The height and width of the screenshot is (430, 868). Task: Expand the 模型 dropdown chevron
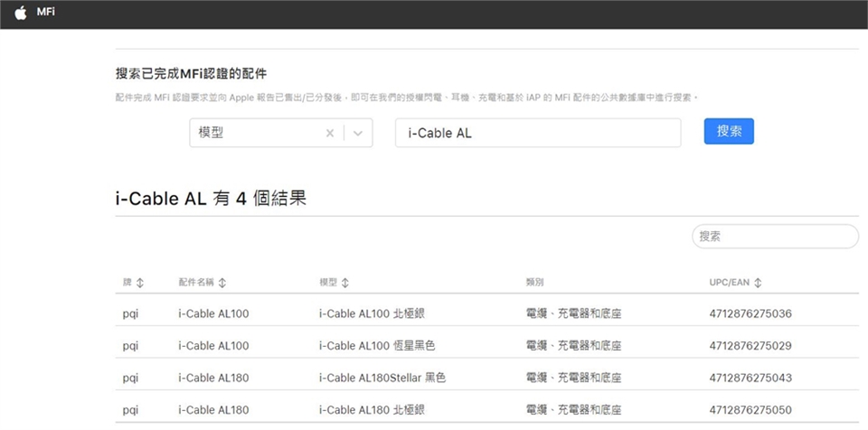coord(358,133)
